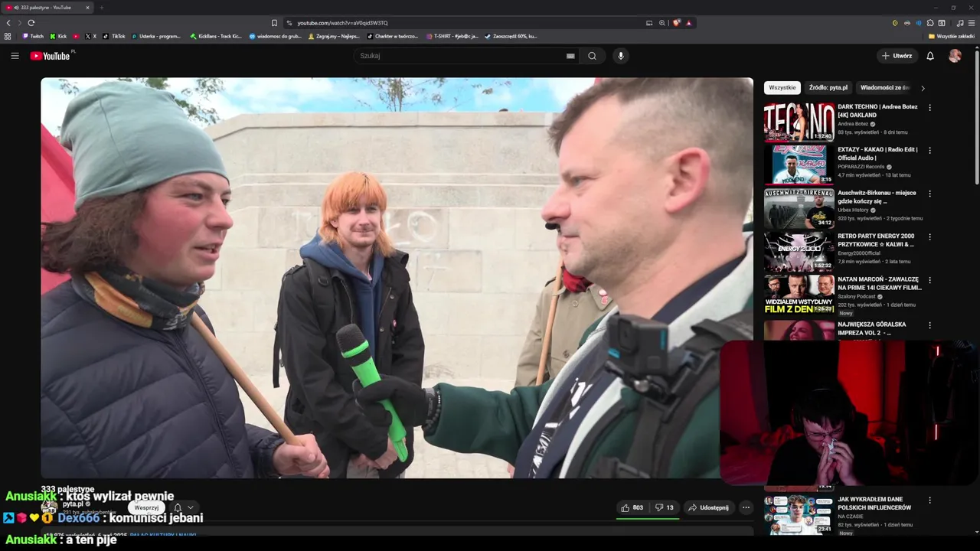Image resolution: width=980 pixels, height=551 pixels.
Task: Open Brave Shields lion icon
Action: pos(676,23)
